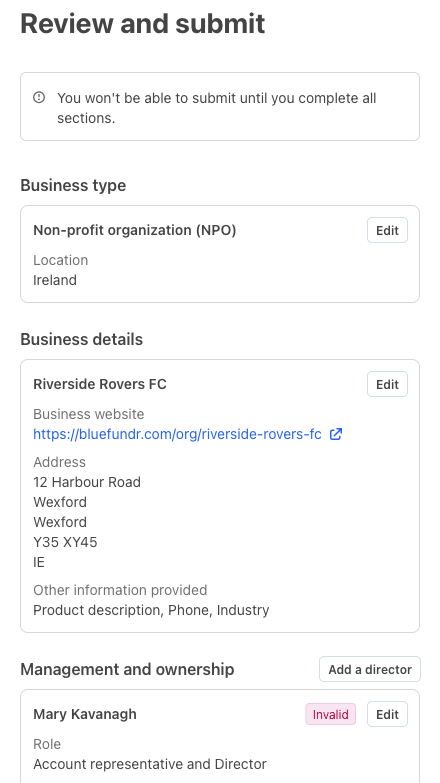Click the Add a director button

tap(370, 669)
